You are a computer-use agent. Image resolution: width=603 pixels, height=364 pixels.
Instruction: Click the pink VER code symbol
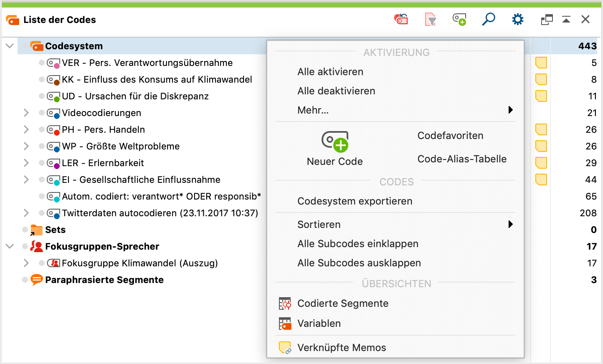(x=53, y=63)
